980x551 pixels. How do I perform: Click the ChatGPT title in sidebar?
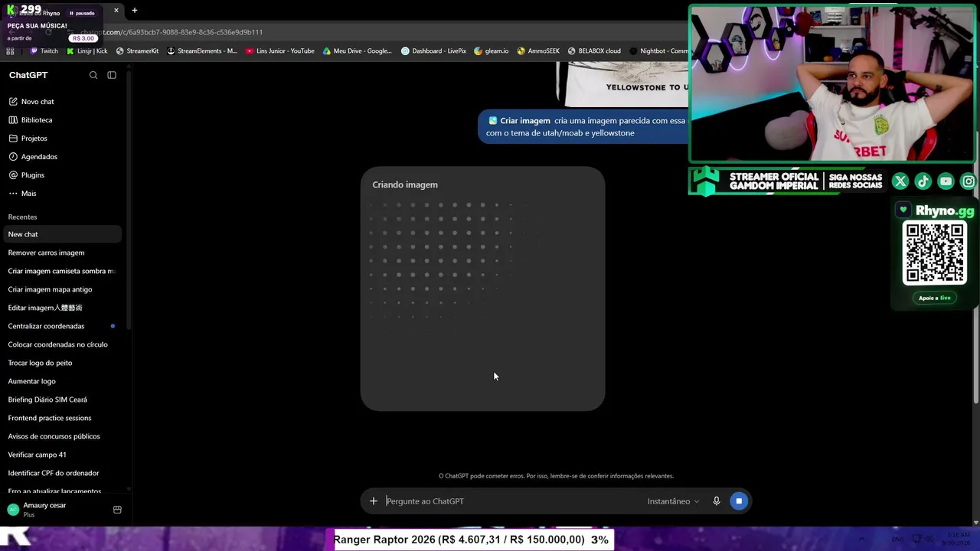(28, 75)
